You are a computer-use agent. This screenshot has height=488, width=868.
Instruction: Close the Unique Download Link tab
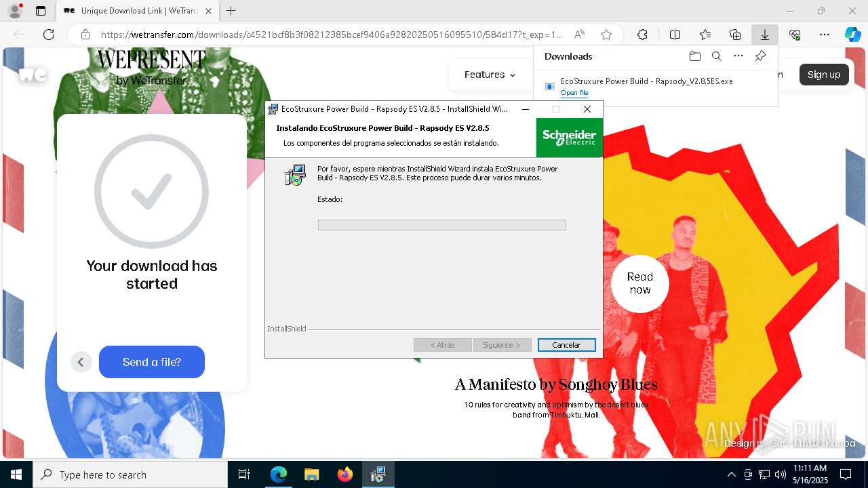pyautogui.click(x=208, y=11)
